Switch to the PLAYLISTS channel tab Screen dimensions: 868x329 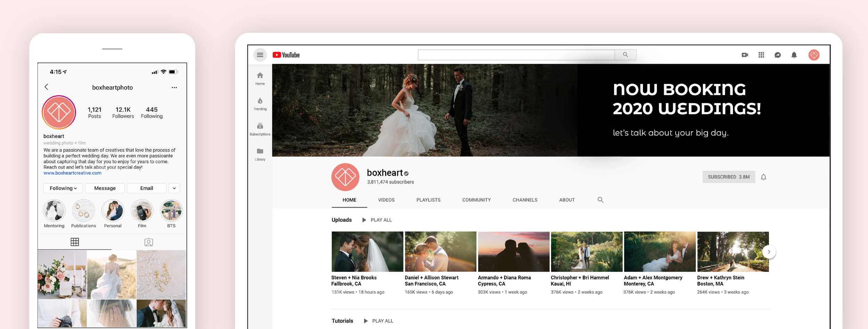(428, 200)
